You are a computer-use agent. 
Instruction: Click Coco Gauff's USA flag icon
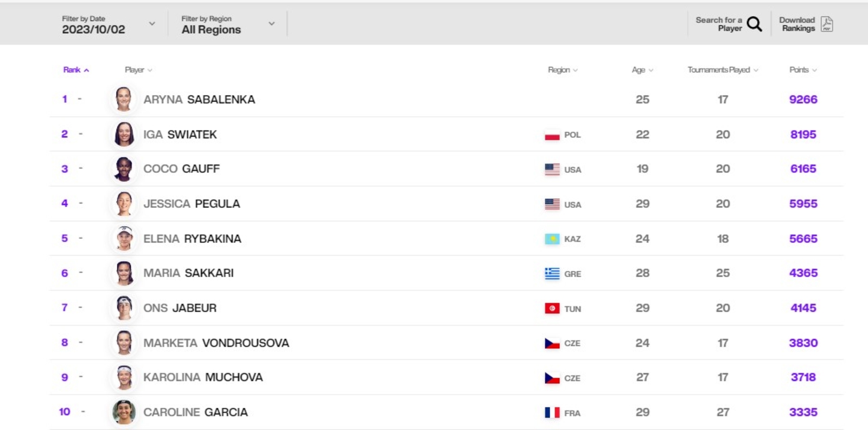[x=552, y=169]
